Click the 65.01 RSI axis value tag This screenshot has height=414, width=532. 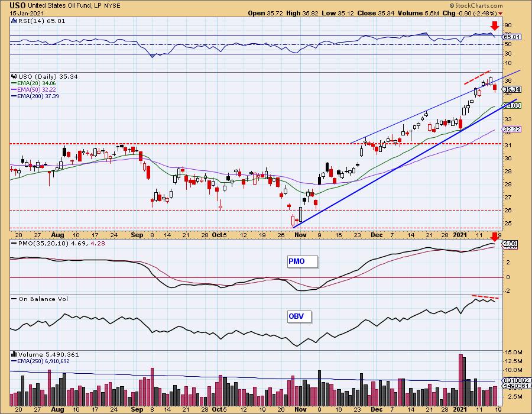coord(512,37)
